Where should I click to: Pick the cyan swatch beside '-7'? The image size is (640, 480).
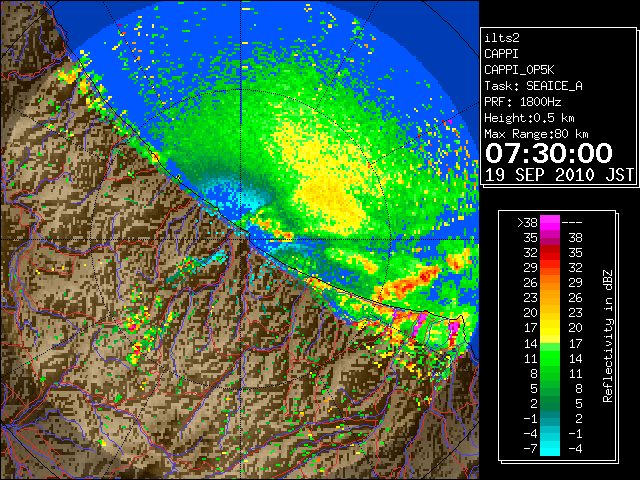point(550,449)
